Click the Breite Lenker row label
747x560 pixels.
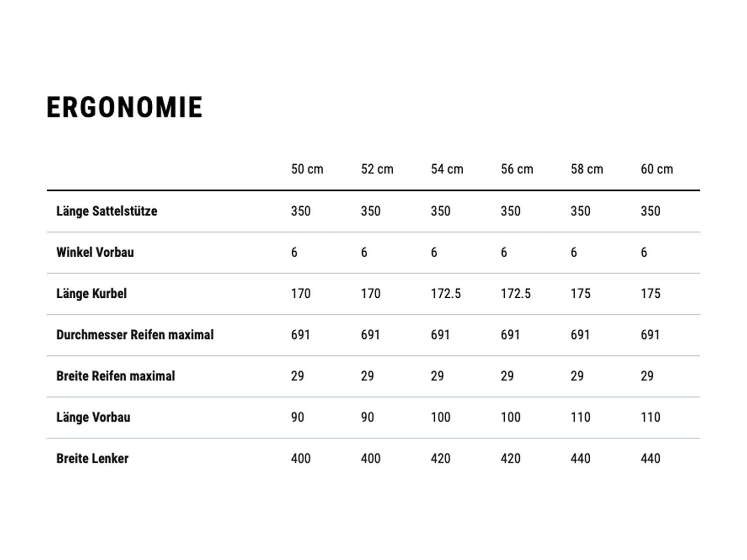[92, 458]
